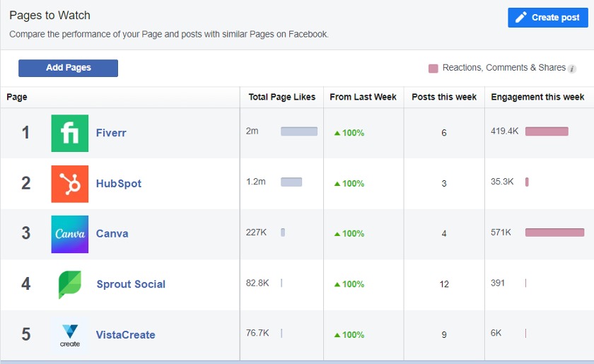The height and width of the screenshot is (364, 594).
Task: Click the VistaCreate logo thumbnail
Action: click(70, 335)
